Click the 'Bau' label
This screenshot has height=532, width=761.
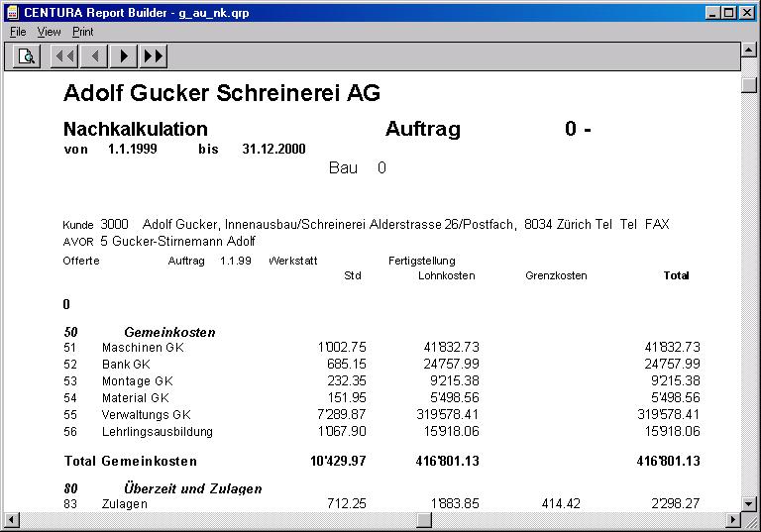pyautogui.click(x=343, y=168)
